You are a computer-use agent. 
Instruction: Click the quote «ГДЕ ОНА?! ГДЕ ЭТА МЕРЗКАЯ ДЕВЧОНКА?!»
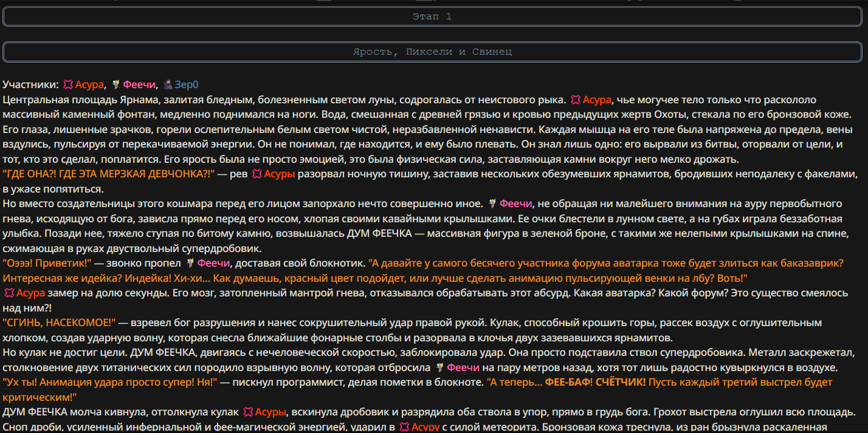(109, 174)
